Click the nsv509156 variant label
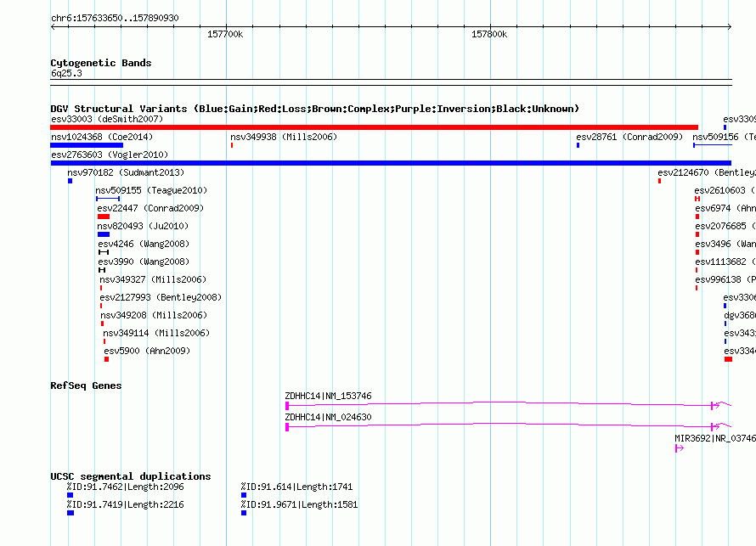This screenshot has height=546, width=756. [724, 137]
